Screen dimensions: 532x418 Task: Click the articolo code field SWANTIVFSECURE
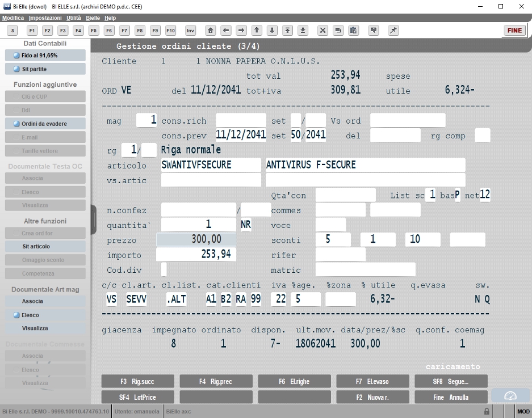(211, 164)
